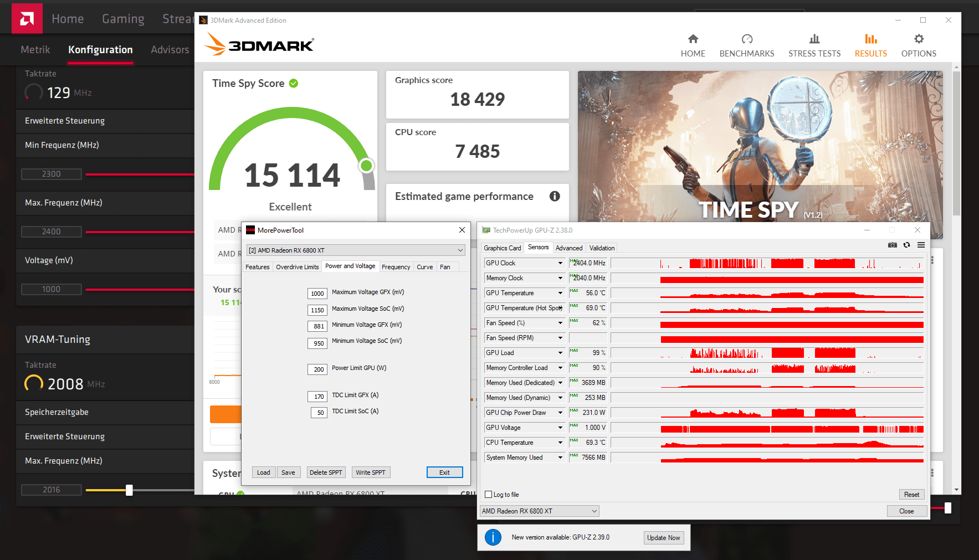
Task: Click Write SPPT in MorePowerTool
Action: [371, 472]
